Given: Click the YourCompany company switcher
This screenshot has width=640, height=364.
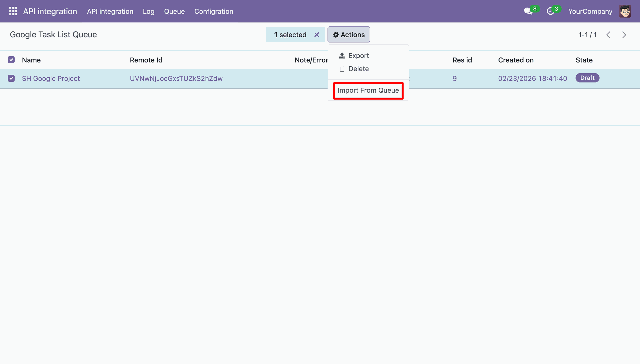Looking at the screenshot, I should (x=590, y=11).
